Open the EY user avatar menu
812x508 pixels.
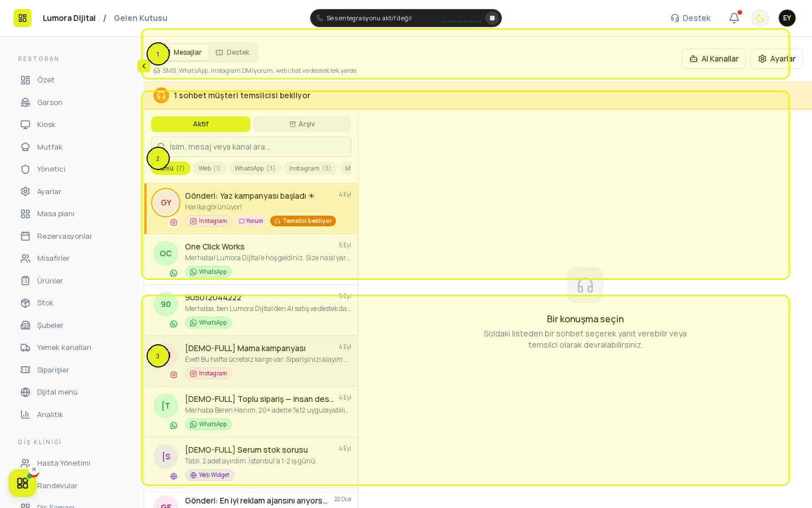coord(787,18)
